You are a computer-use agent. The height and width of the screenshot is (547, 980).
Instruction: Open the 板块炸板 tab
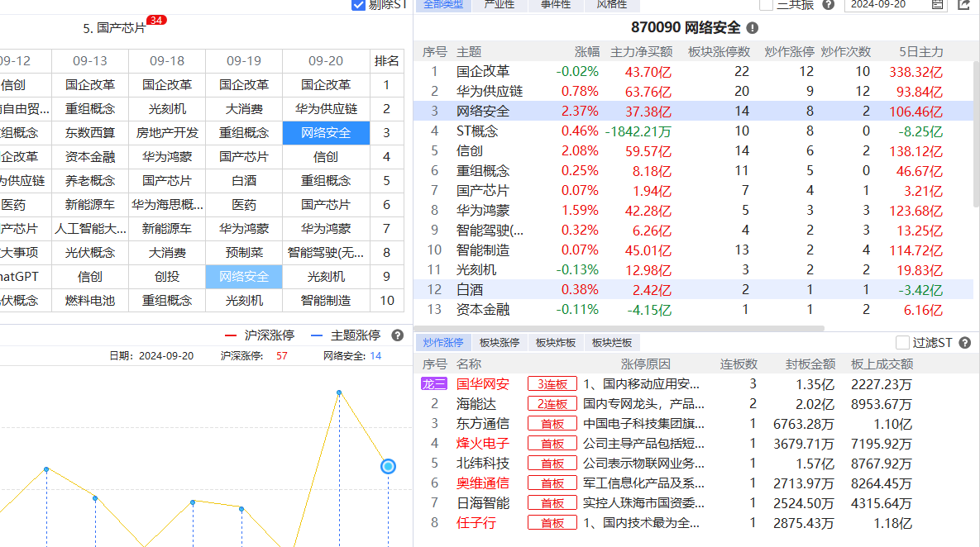555,343
